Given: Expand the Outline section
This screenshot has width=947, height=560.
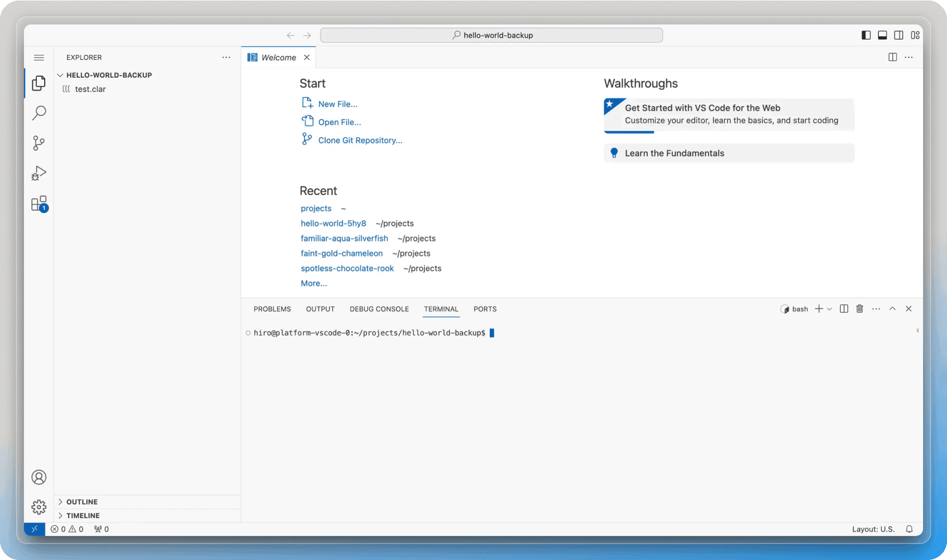Looking at the screenshot, I should pyautogui.click(x=81, y=501).
